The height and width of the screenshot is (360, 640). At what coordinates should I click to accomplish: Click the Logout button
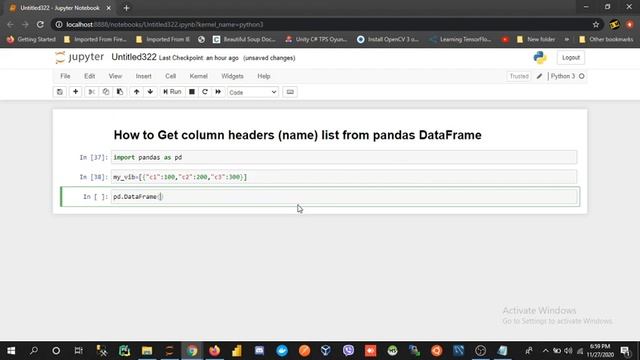pos(571,58)
